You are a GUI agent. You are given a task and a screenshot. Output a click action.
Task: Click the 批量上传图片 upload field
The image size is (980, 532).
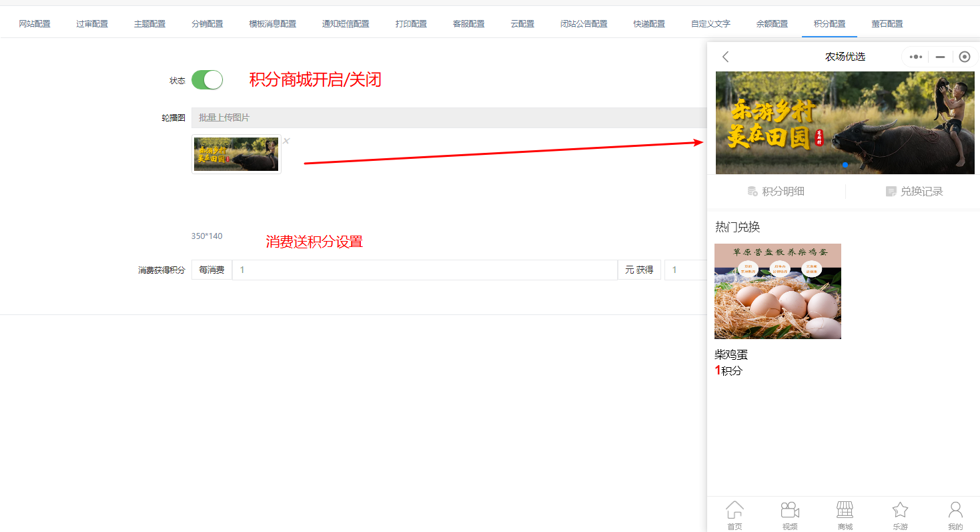click(449, 117)
